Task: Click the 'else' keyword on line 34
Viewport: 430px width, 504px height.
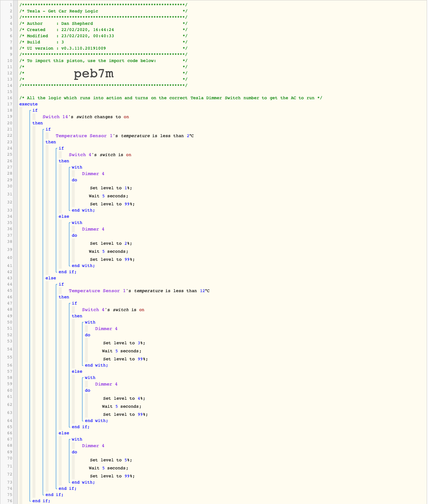Action: tap(64, 216)
